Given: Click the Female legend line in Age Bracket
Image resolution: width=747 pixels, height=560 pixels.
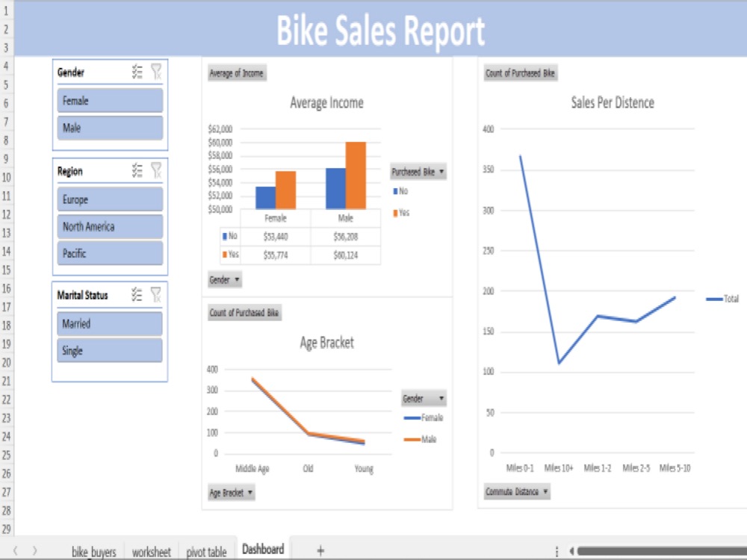Looking at the screenshot, I should point(412,417).
